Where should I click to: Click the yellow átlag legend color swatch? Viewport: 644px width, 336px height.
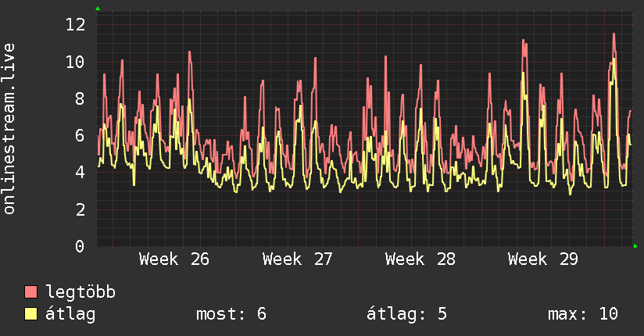coord(30,314)
